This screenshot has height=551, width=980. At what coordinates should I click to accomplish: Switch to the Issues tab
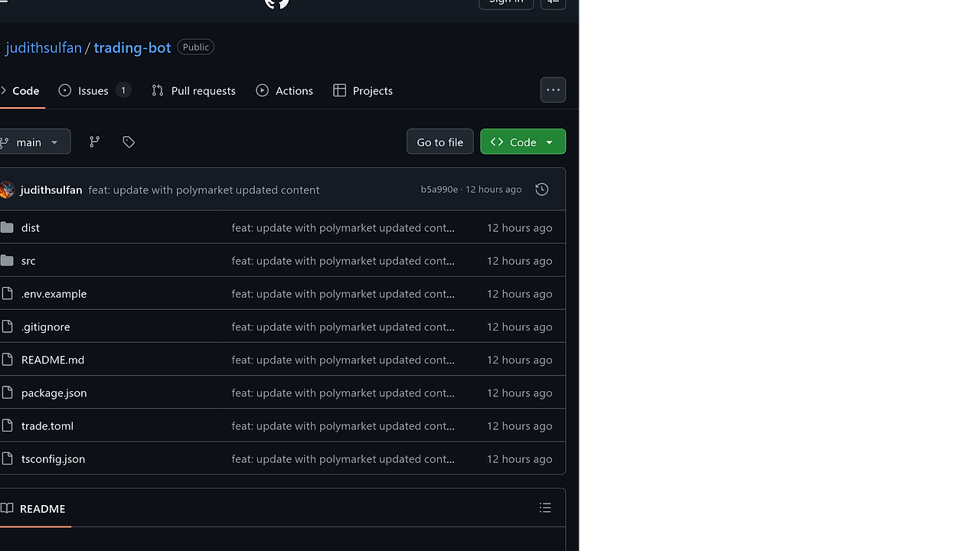point(95,90)
